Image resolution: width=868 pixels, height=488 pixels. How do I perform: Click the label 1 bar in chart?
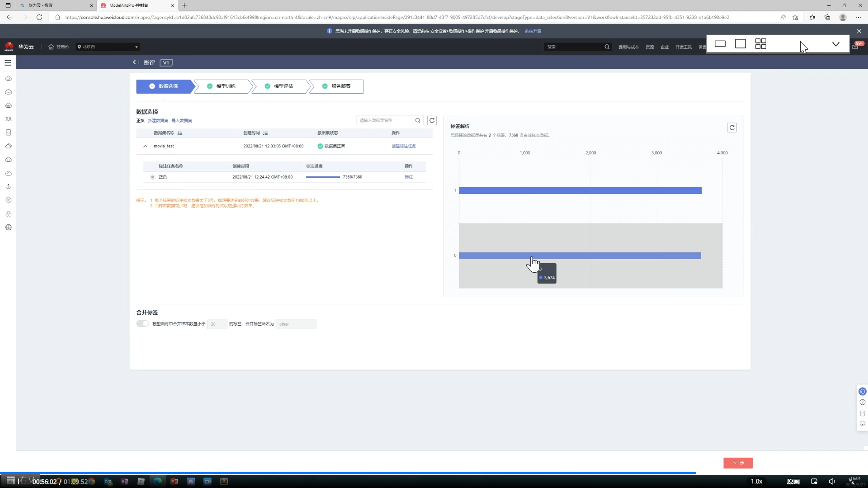(580, 191)
